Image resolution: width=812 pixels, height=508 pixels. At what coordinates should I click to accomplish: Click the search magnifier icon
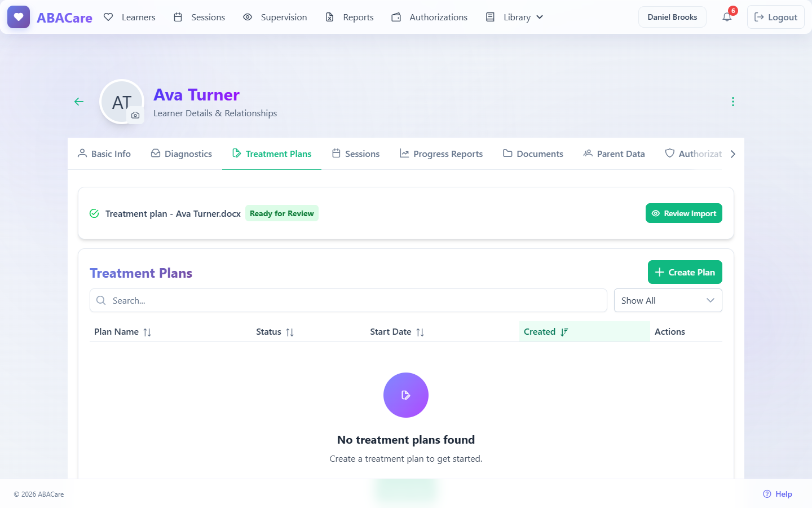pos(101,300)
